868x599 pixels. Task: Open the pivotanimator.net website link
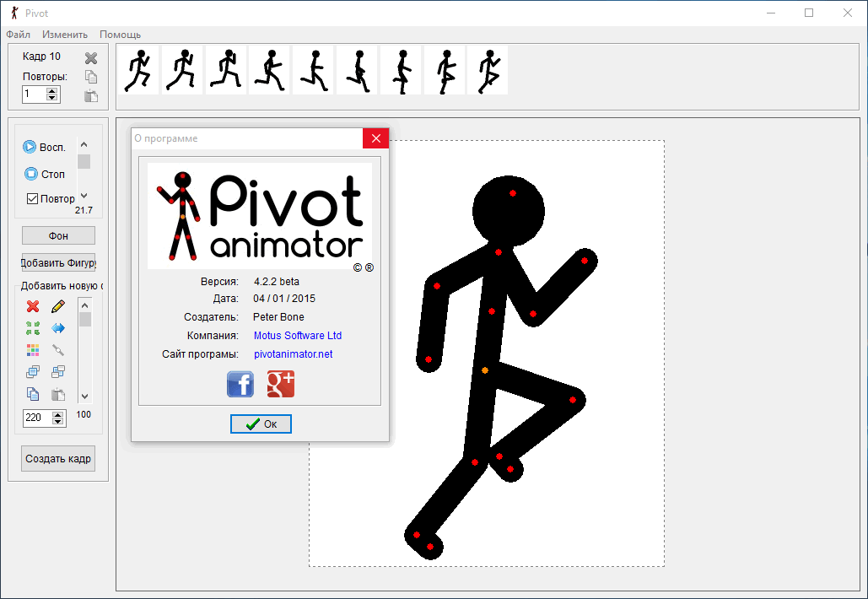click(294, 354)
